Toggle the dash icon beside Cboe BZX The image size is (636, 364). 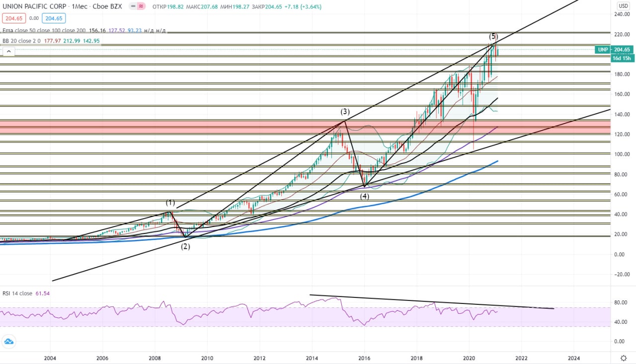132,6
